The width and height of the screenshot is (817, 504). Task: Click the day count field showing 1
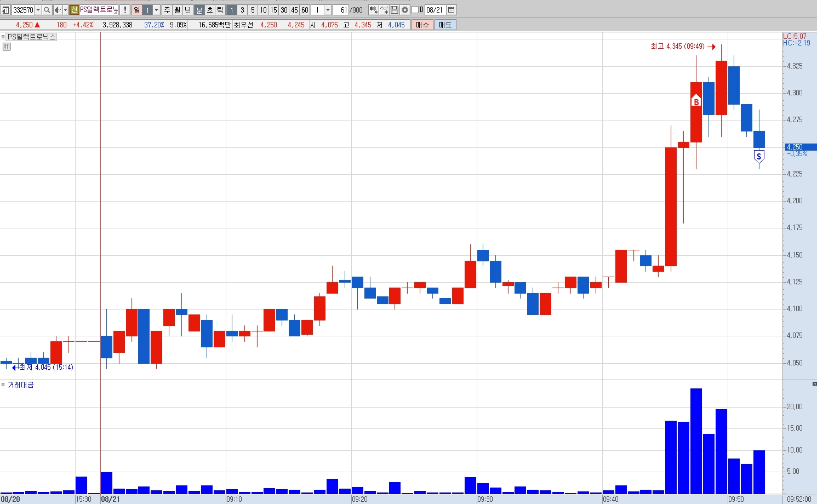click(x=147, y=10)
